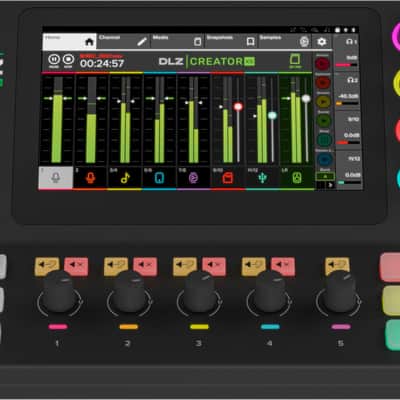This screenshot has height=400, width=400.
Task: Toggle the yellow button above knob 5
Action: (x=337, y=265)
